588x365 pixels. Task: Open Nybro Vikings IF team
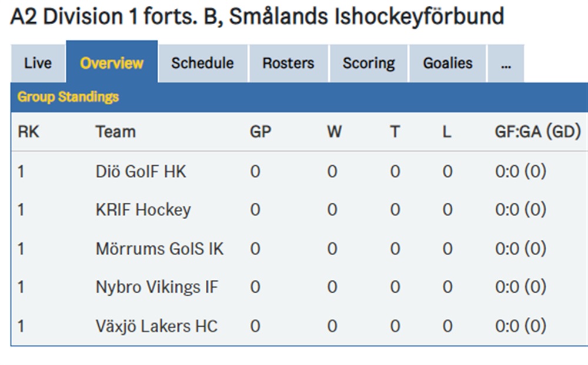pos(157,287)
